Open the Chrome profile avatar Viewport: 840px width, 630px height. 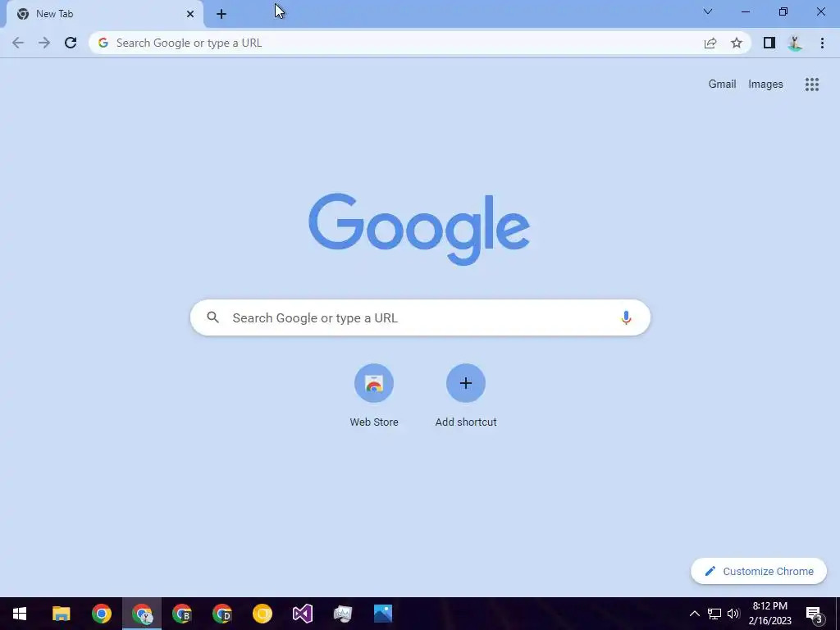pos(795,43)
